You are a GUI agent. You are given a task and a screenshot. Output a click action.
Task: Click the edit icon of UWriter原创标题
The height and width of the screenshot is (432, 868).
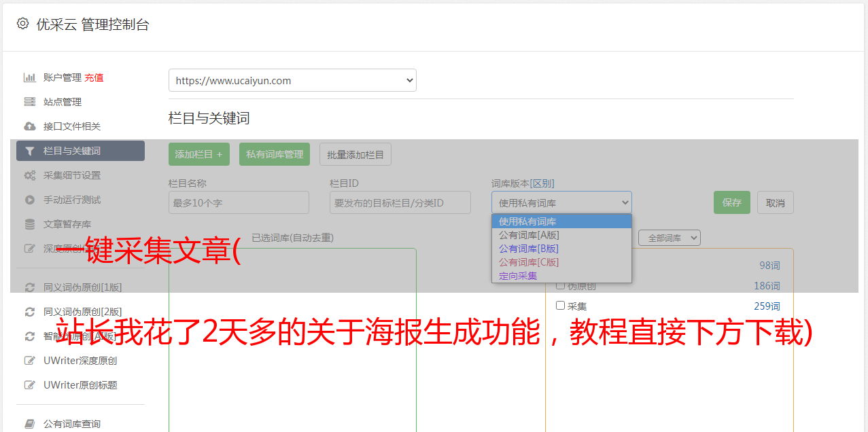click(29, 385)
